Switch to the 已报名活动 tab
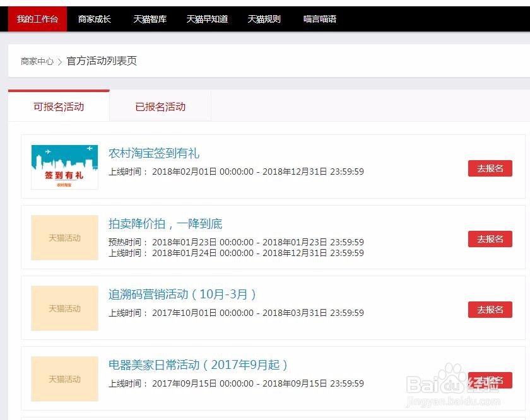This screenshot has width=530, height=420. pos(160,107)
